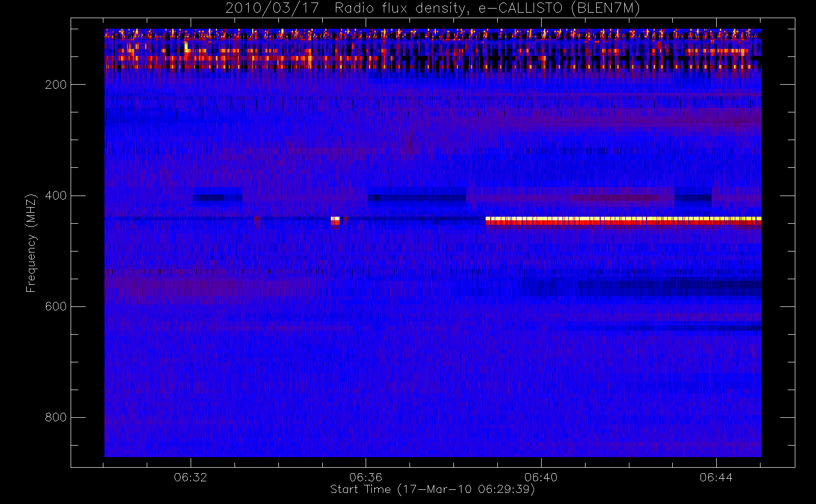Image resolution: width=816 pixels, height=504 pixels.
Task: Click the 06:44 time tick label
Action: (x=716, y=477)
